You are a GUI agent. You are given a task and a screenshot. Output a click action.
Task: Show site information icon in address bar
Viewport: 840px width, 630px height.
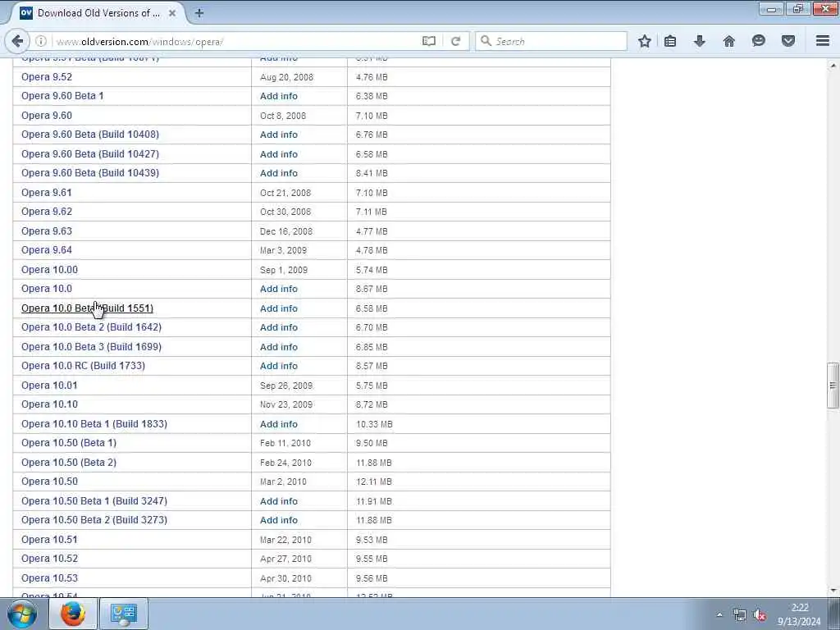pos(41,41)
